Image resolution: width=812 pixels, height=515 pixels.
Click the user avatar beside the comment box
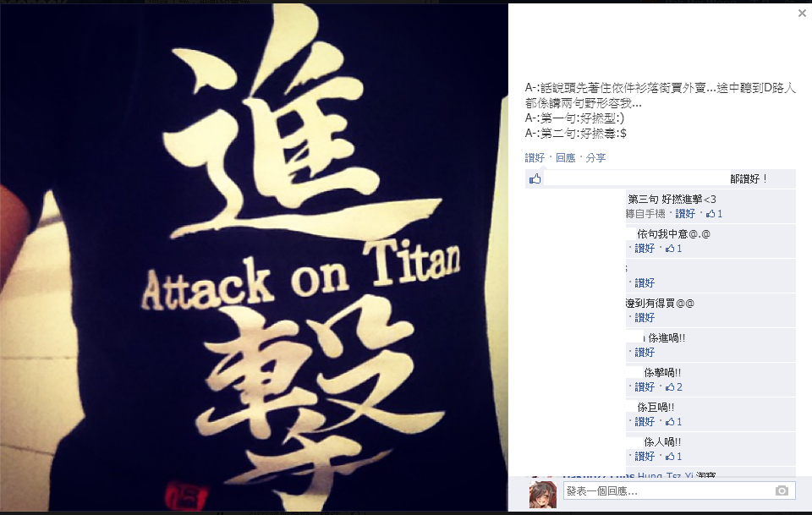(x=542, y=494)
